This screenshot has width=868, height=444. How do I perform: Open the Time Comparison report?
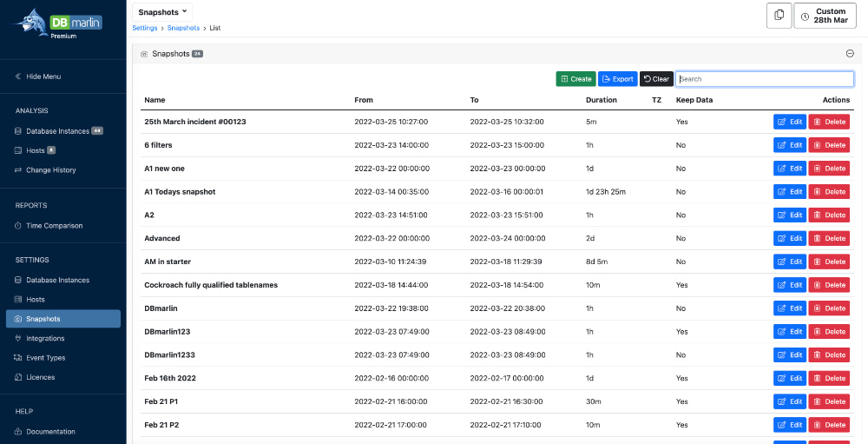(x=54, y=226)
